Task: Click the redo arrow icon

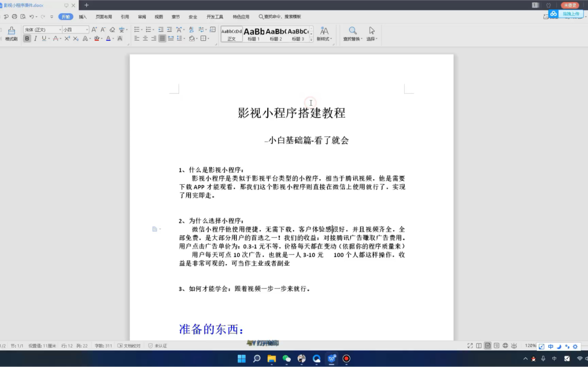Action: click(43, 17)
